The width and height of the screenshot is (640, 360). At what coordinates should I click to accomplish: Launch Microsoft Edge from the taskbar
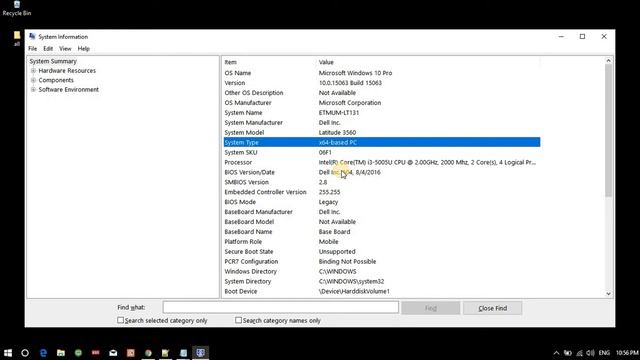(x=43, y=353)
